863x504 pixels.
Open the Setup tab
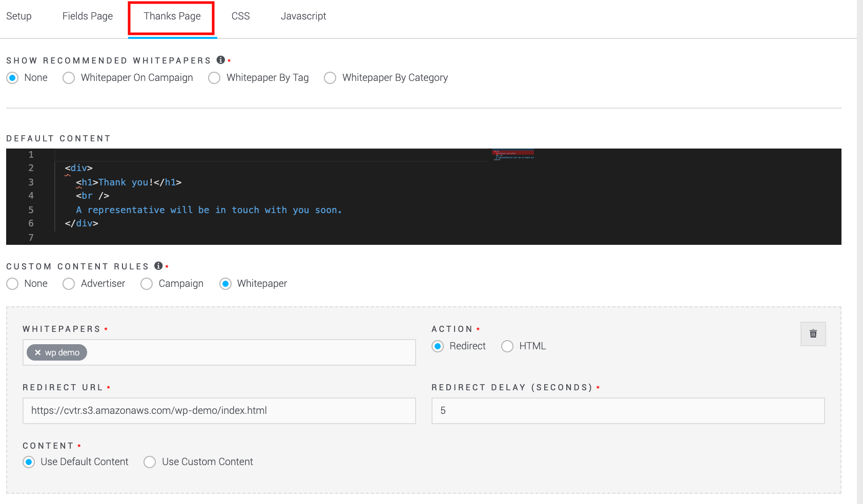[19, 16]
